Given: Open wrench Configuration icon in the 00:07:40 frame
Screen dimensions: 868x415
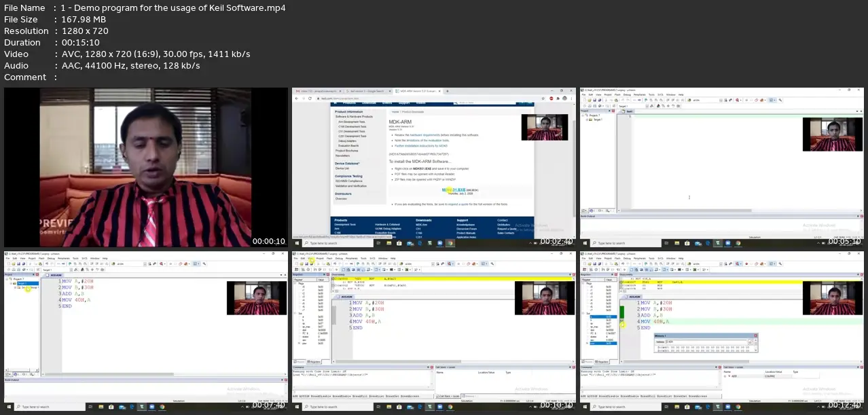Looking at the screenshot, I should tap(204, 264).
